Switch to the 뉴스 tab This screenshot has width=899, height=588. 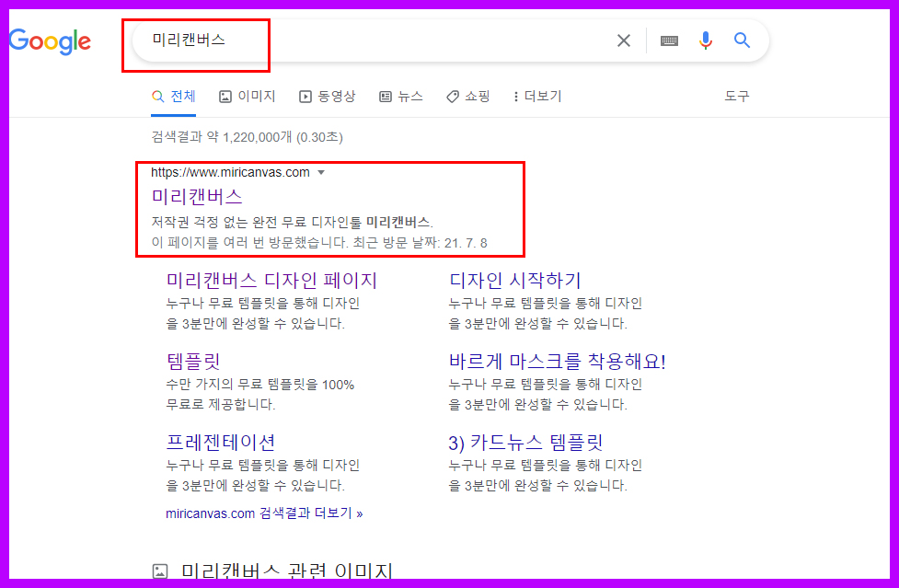pyautogui.click(x=401, y=97)
